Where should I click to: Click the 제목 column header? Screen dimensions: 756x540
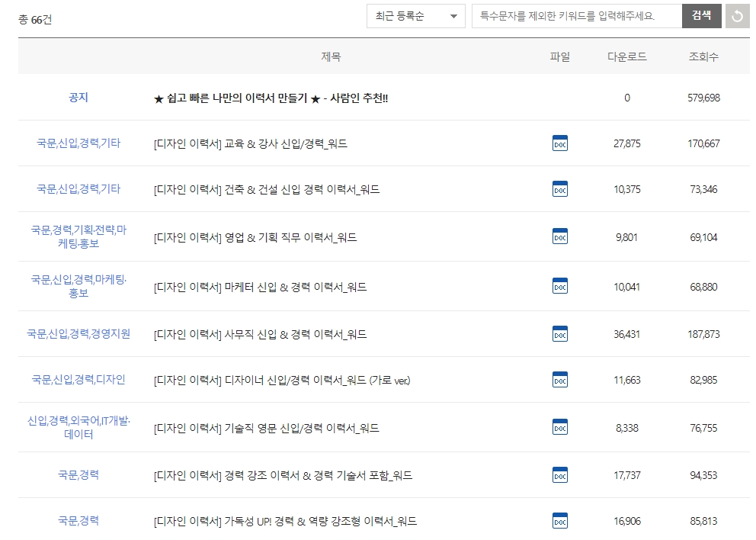point(331,56)
